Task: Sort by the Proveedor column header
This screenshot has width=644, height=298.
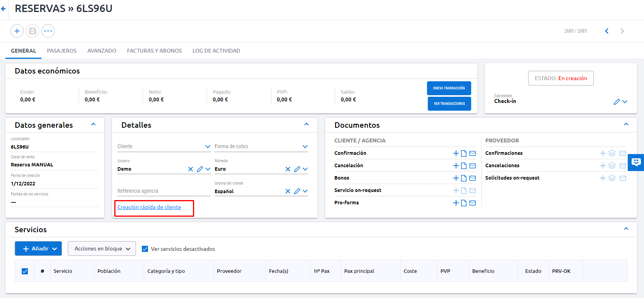Action: 229,271
